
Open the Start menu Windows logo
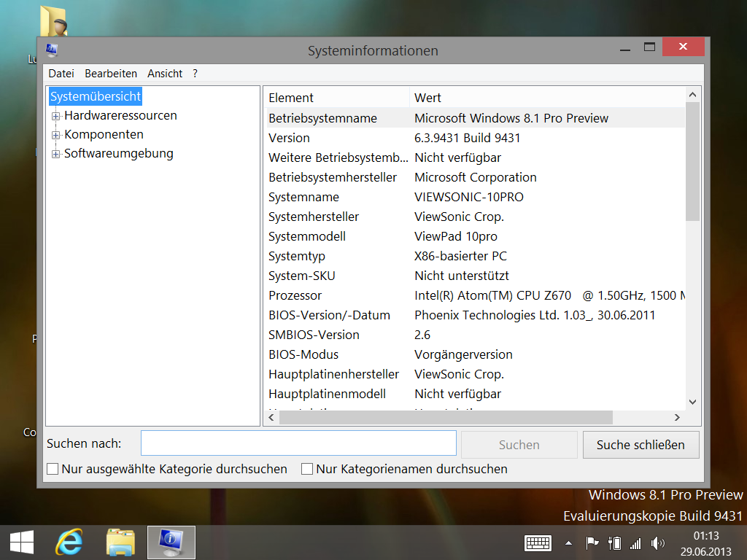click(x=22, y=542)
